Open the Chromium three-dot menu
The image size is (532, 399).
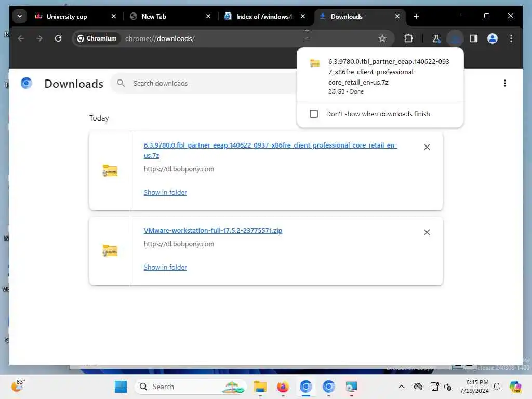(511, 38)
